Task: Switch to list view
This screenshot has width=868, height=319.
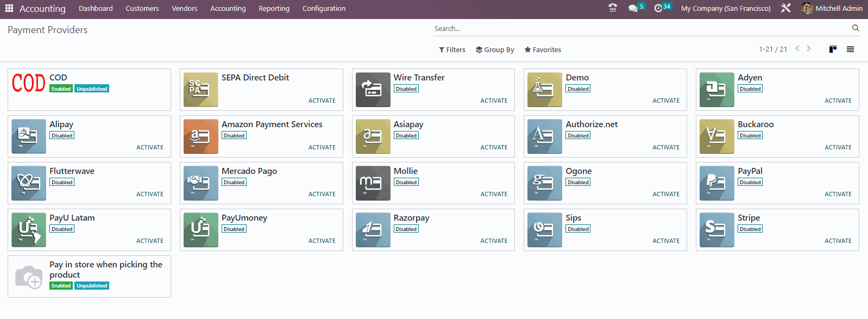Action: (x=850, y=49)
